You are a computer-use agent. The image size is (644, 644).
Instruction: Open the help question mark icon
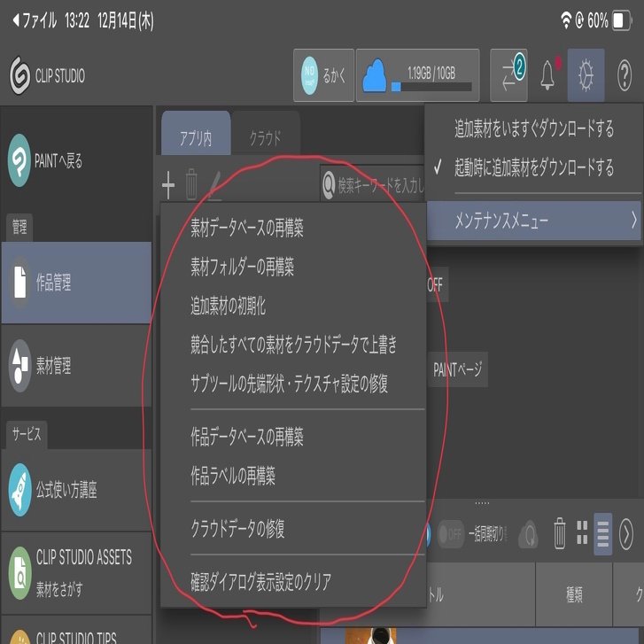[625, 75]
